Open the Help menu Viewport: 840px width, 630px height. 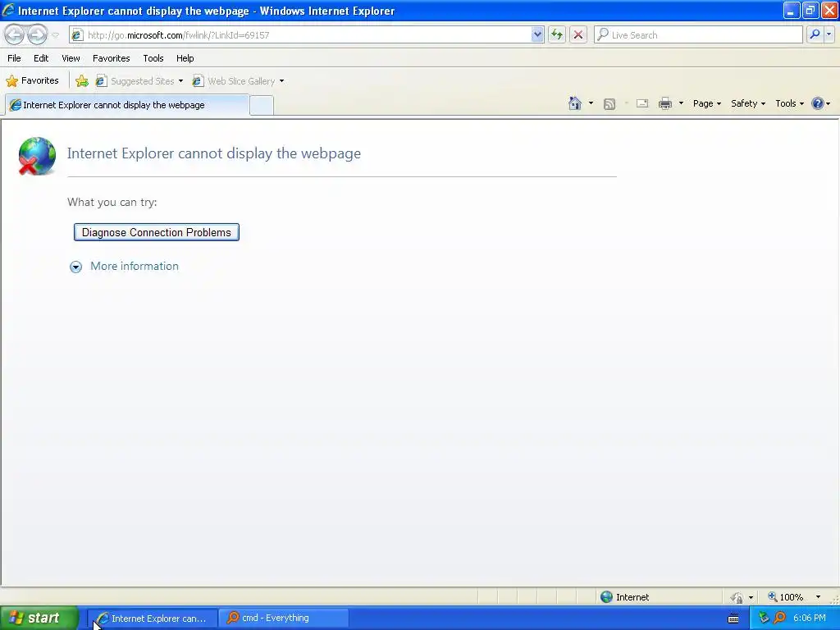click(x=185, y=58)
